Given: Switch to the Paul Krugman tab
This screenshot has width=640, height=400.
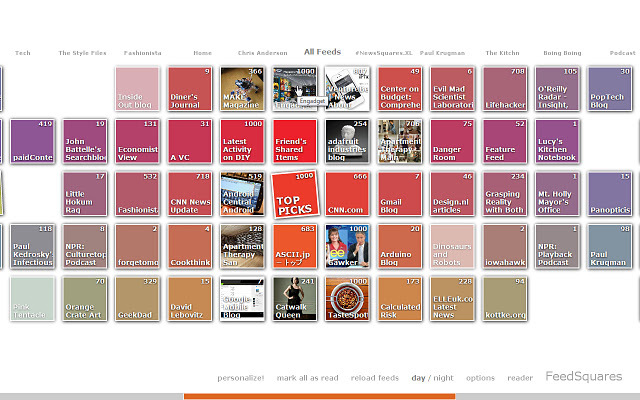Looking at the screenshot, I should click(x=440, y=52).
